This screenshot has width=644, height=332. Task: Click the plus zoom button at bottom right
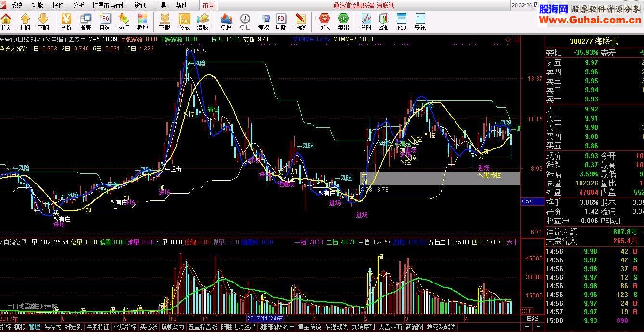point(527,327)
